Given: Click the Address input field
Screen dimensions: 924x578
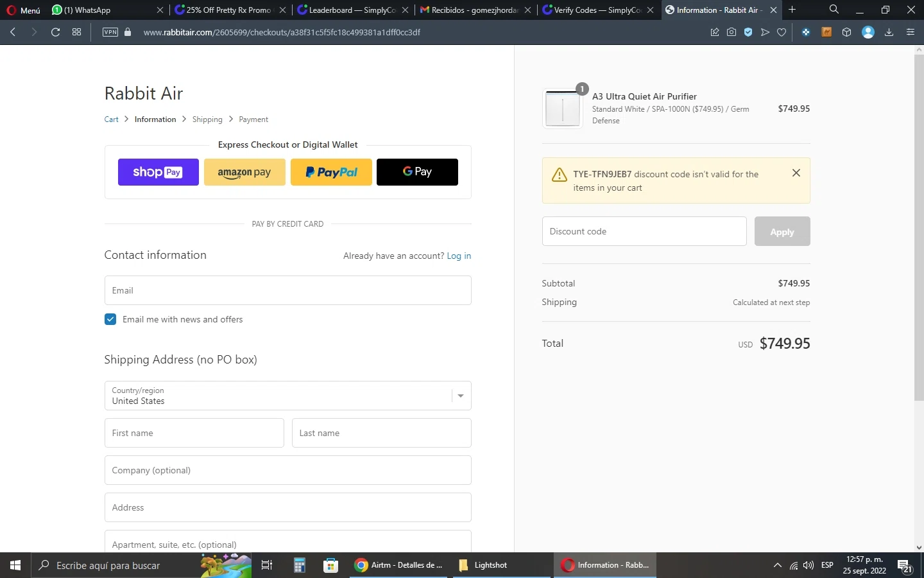Looking at the screenshot, I should tap(288, 507).
